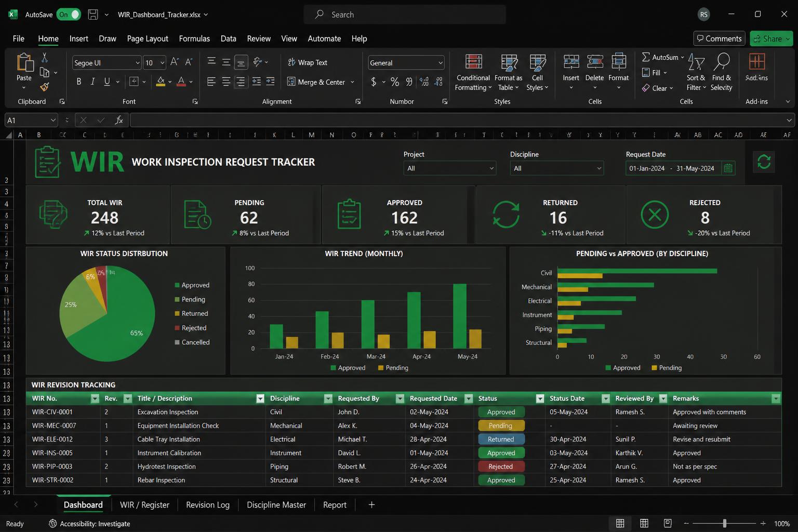Click the Merge & Center button
Screen dimensions: 798x532
316,82
